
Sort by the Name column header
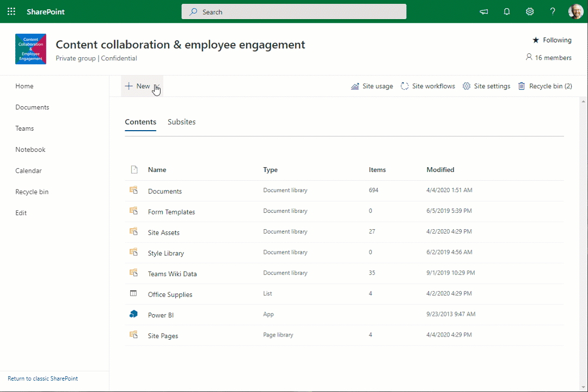point(157,169)
